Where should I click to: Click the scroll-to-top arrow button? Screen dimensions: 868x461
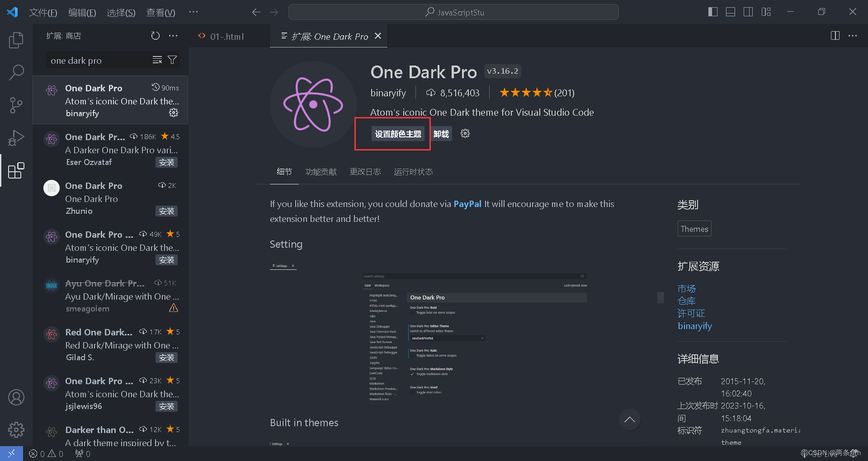click(x=629, y=419)
